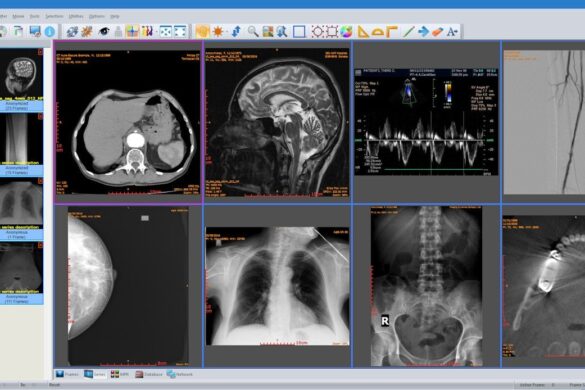
Task: Open the Mouse menu
Action: (18, 16)
